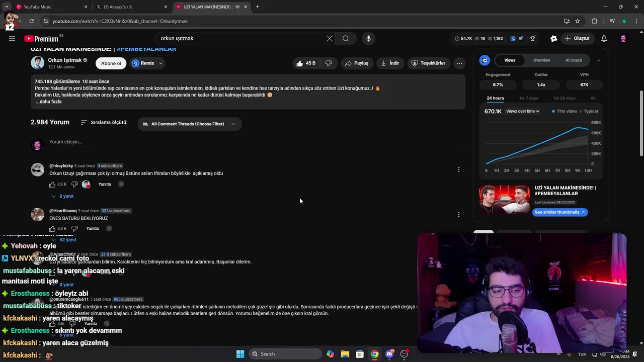
Task: Reply to @hirayldzky with Yanıtla
Action: pyautogui.click(x=105, y=185)
